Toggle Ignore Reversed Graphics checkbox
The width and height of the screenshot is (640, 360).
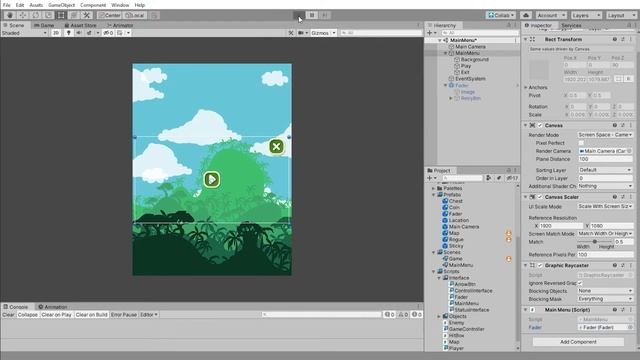point(580,283)
